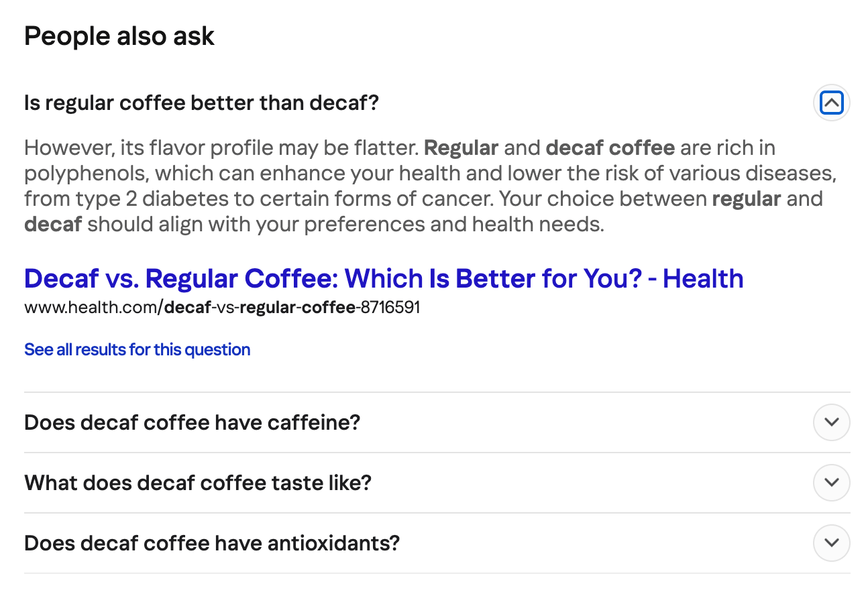Click the answer paragraph about polyphenols
The width and height of the screenshot is (868, 594).
(x=429, y=186)
